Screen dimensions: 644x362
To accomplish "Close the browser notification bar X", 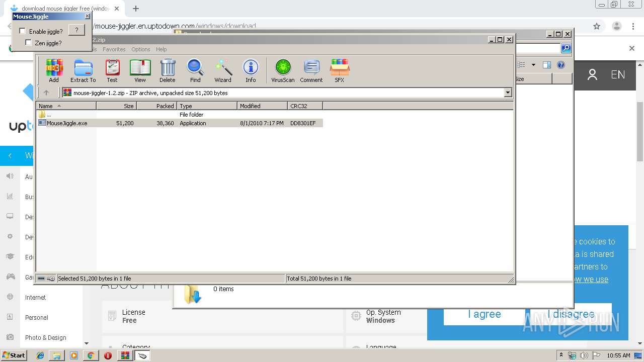I will point(632,48).
